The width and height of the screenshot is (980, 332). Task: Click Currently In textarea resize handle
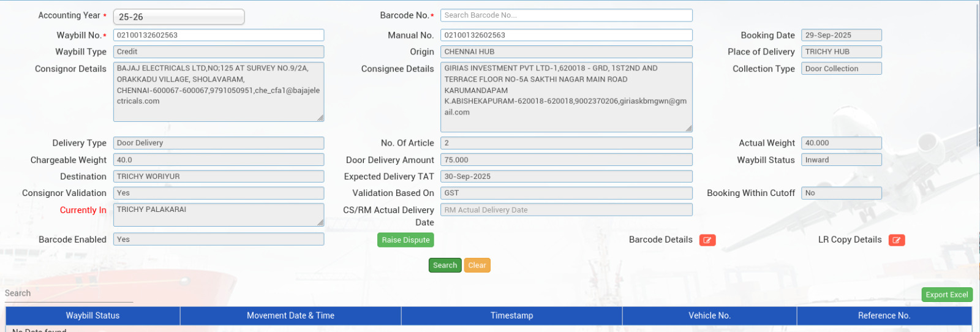[320, 222]
